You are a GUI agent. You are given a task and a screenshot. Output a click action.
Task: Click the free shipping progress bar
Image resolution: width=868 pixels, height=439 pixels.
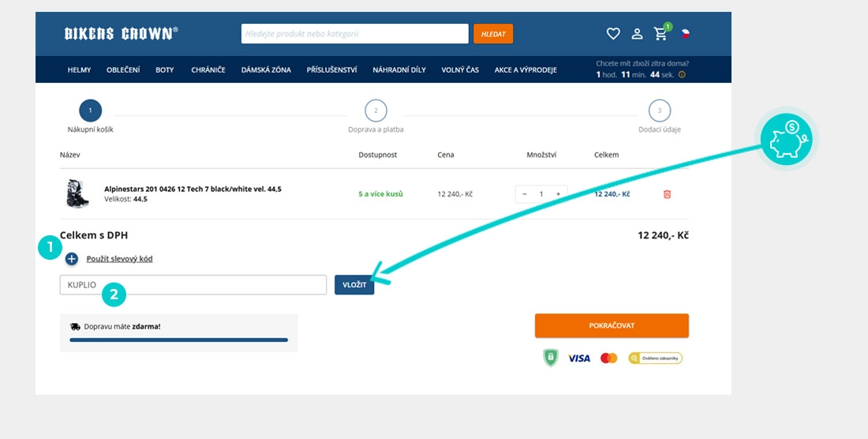click(179, 340)
